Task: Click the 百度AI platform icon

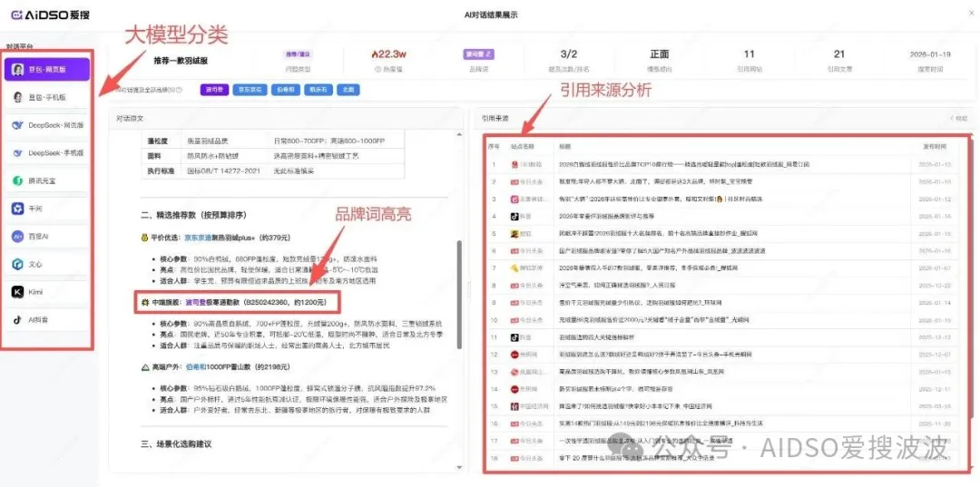Action: coord(18,237)
